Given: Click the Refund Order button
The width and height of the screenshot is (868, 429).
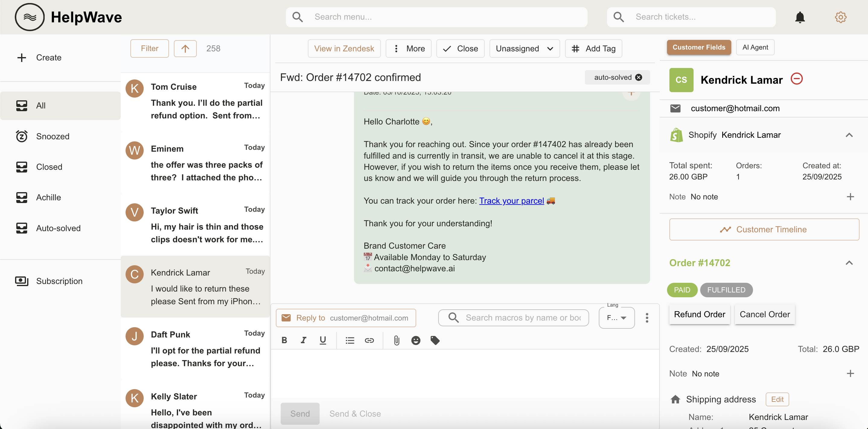Looking at the screenshot, I should coord(699,314).
